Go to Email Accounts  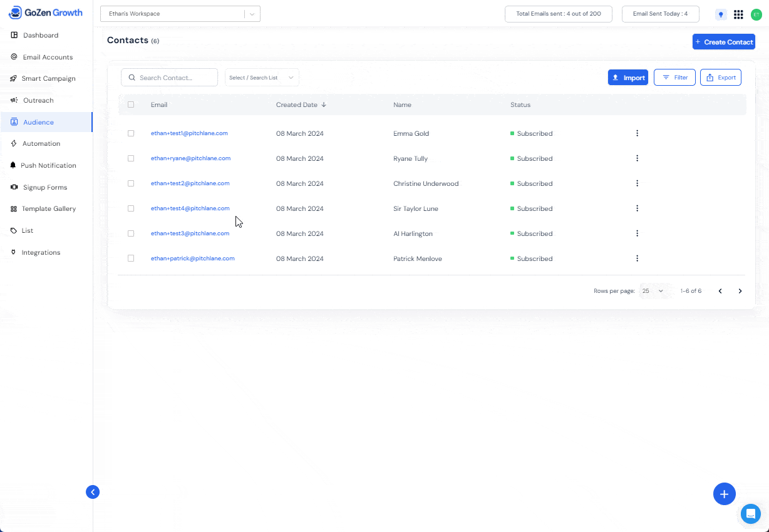pos(46,57)
